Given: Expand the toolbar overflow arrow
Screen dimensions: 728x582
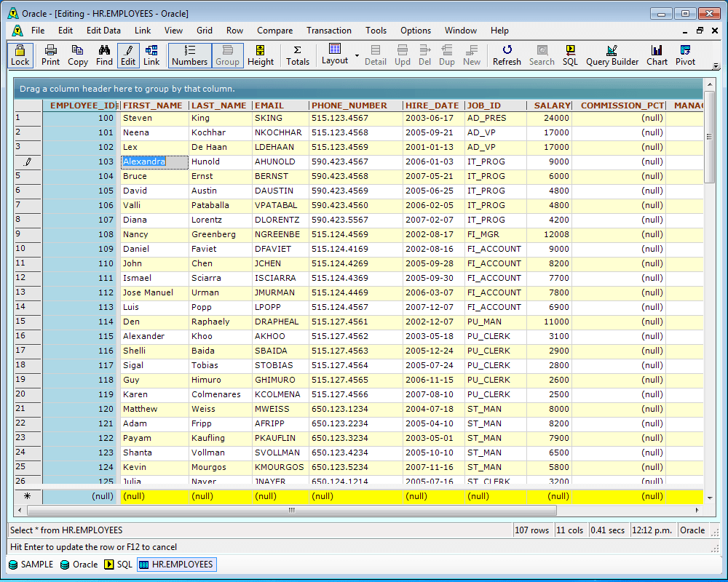Looking at the screenshot, I should [716, 66].
